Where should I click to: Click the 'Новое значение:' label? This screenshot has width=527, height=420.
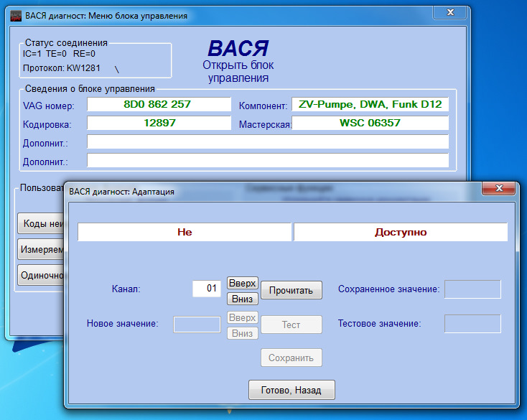122,324
